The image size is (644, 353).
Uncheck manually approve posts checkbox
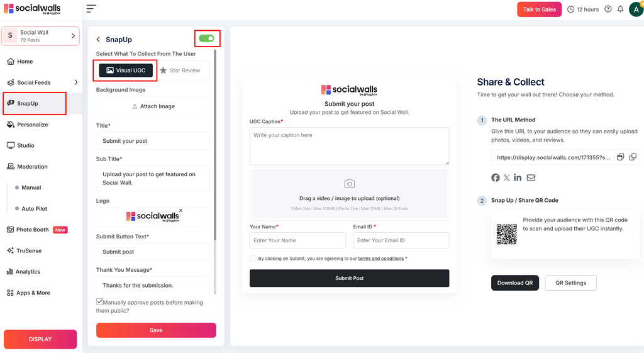[x=99, y=301]
